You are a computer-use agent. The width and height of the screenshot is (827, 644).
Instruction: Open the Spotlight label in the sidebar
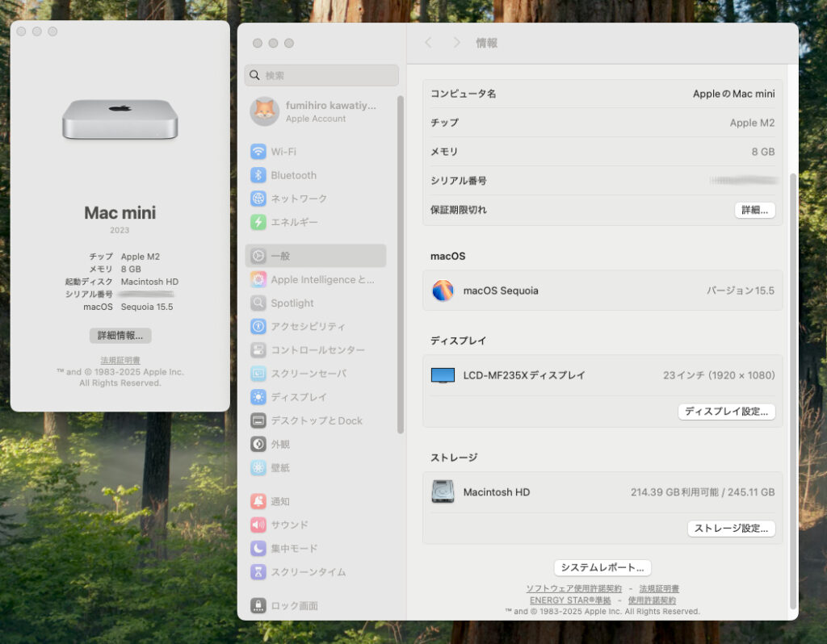[x=292, y=303]
